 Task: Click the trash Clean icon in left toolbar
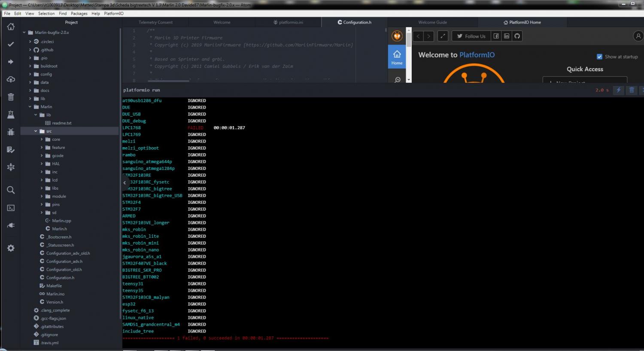pyautogui.click(x=11, y=97)
